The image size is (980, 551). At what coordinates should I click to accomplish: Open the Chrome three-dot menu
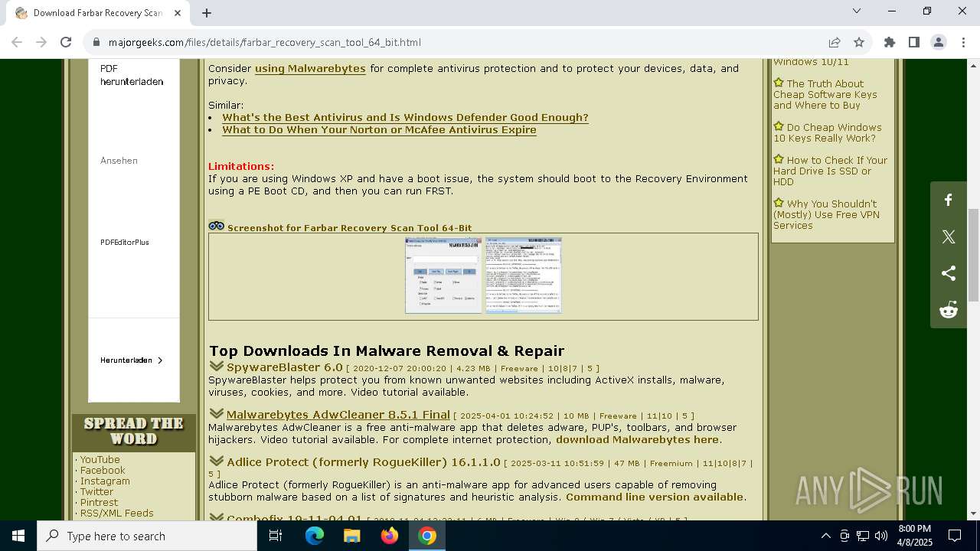[962, 42]
